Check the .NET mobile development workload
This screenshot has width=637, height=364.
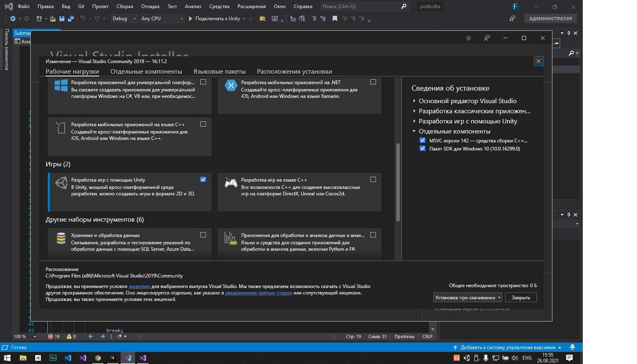[373, 82]
